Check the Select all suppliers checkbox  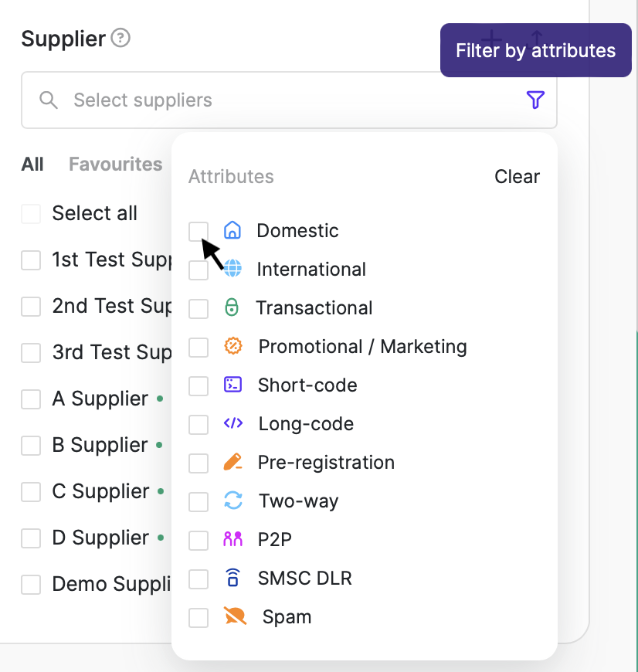31,214
